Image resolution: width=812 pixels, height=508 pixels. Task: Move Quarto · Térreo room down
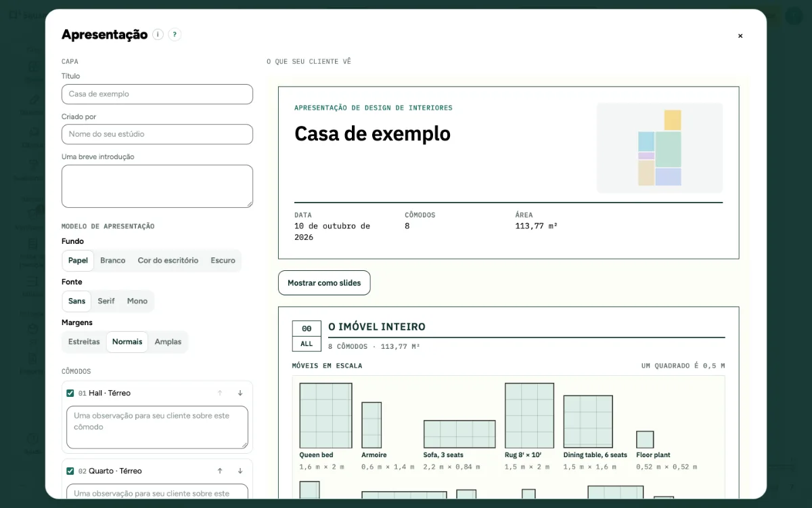[240, 471]
